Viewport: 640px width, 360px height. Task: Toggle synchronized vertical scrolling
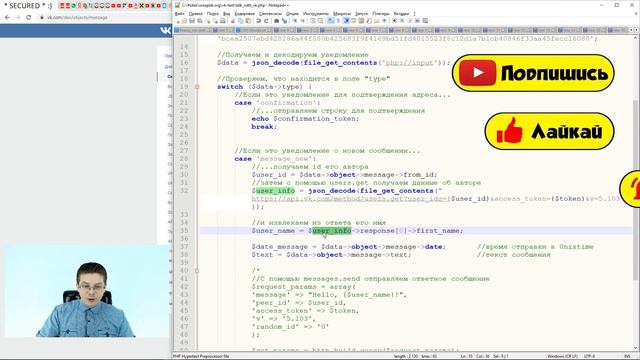[312, 21]
